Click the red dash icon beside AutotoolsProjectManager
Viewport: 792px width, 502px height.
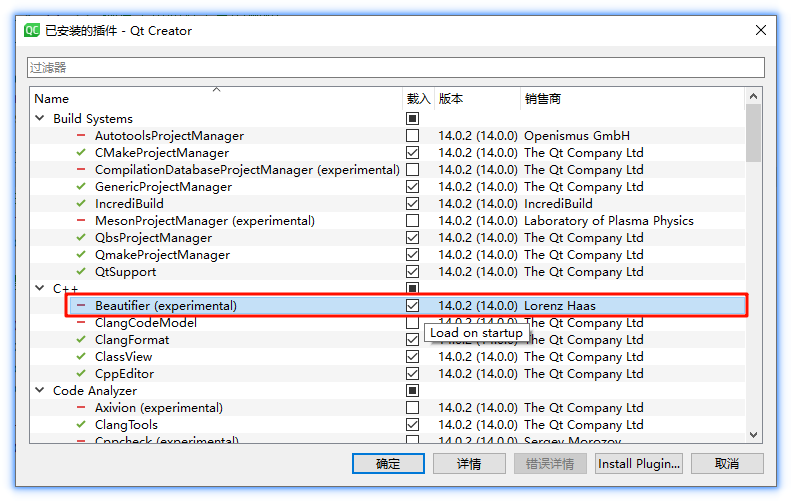[x=81, y=135]
